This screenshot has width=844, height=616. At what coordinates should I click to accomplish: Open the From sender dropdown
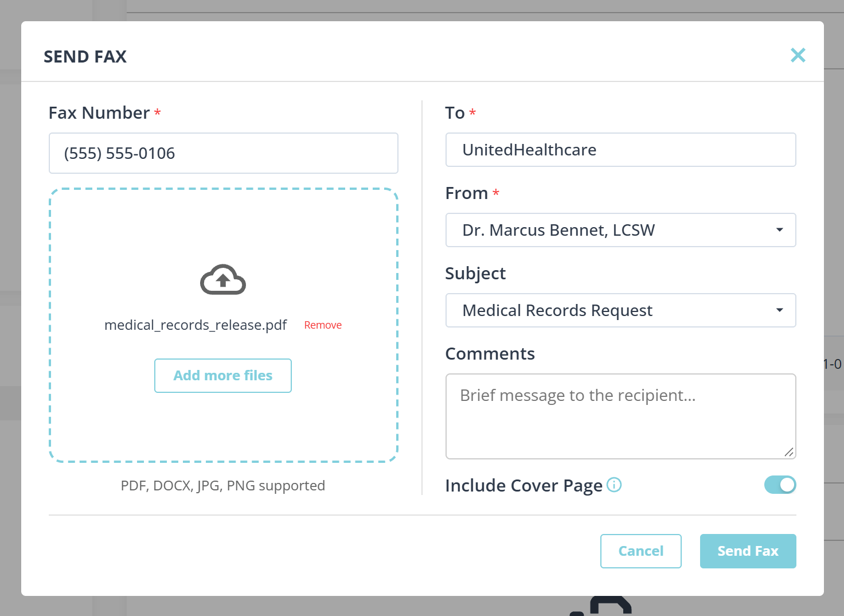click(620, 230)
